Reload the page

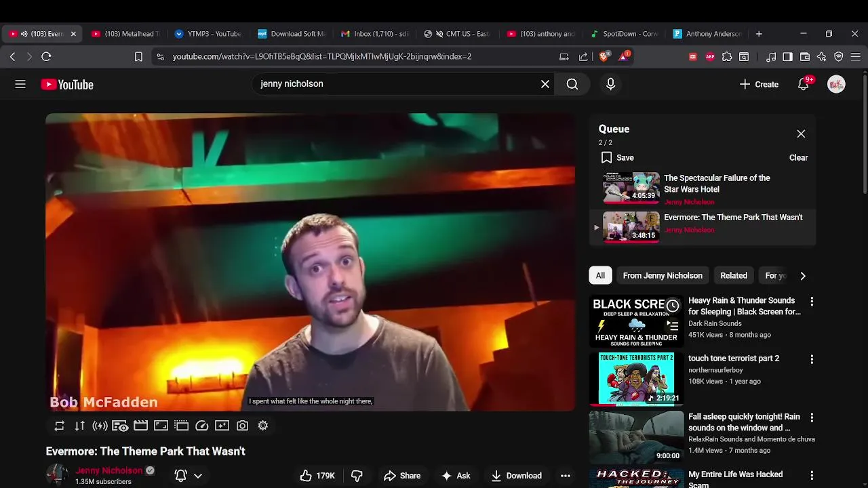click(46, 57)
